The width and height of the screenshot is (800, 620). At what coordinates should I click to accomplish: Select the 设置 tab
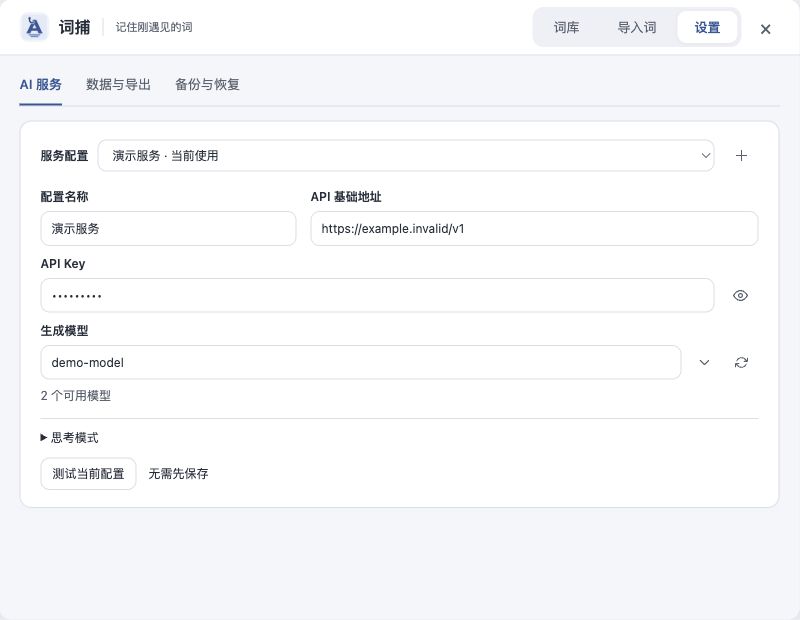pyautogui.click(x=707, y=27)
